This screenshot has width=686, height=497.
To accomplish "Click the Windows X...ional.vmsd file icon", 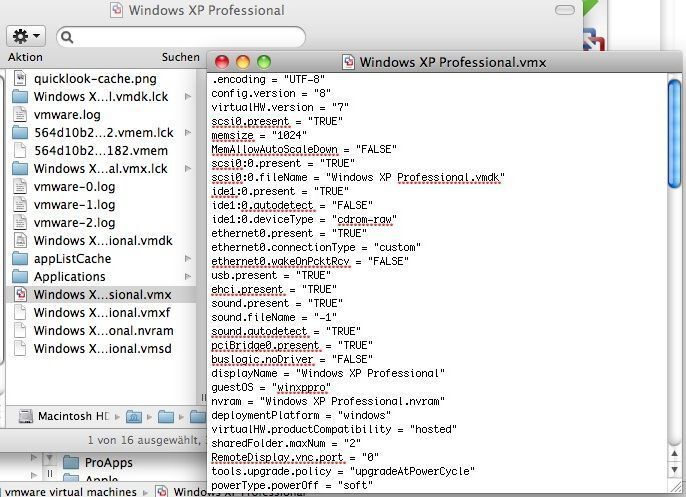I will pyautogui.click(x=20, y=348).
